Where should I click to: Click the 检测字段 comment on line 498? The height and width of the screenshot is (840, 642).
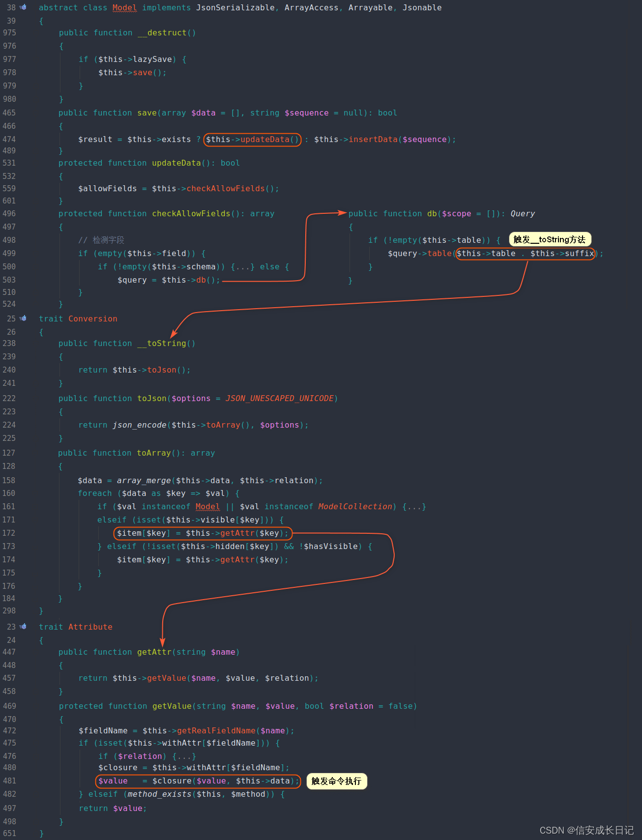pyautogui.click(x=109, y=240)
